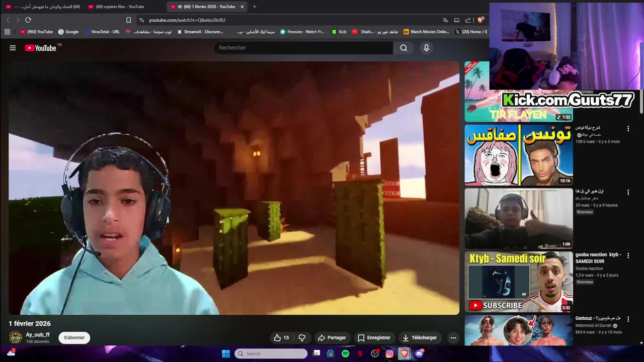Start voice search with microphone icon

(x=427, y=48)
